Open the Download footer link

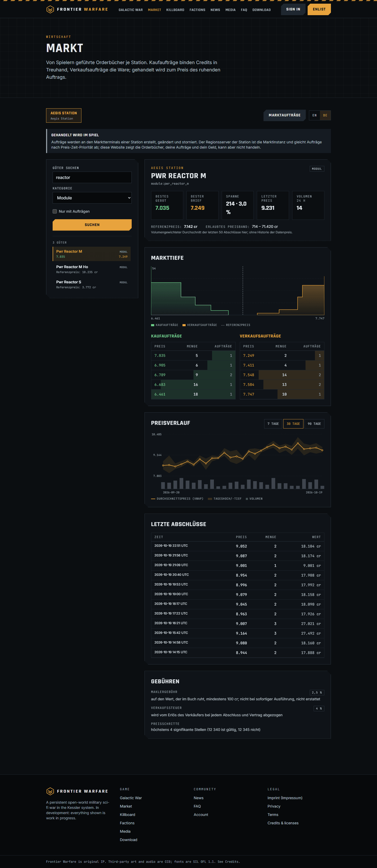129,840
